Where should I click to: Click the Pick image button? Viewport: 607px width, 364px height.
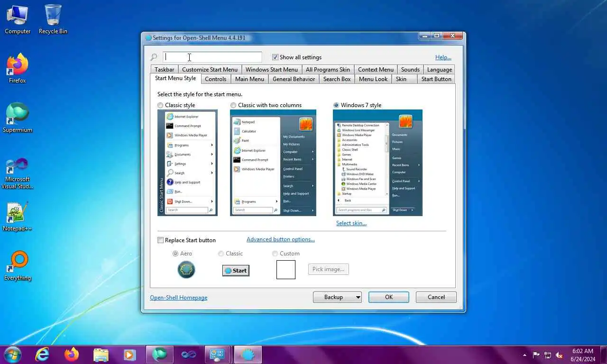click(328, 269)
